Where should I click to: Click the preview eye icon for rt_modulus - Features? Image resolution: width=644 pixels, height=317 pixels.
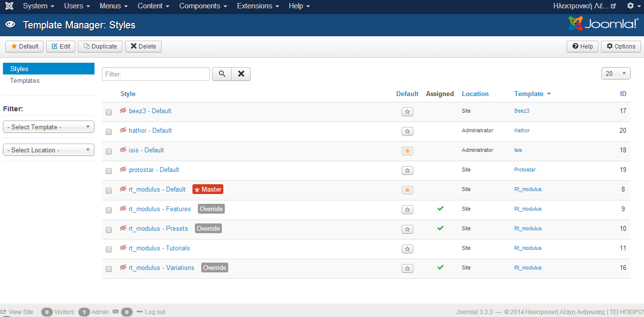123,209
